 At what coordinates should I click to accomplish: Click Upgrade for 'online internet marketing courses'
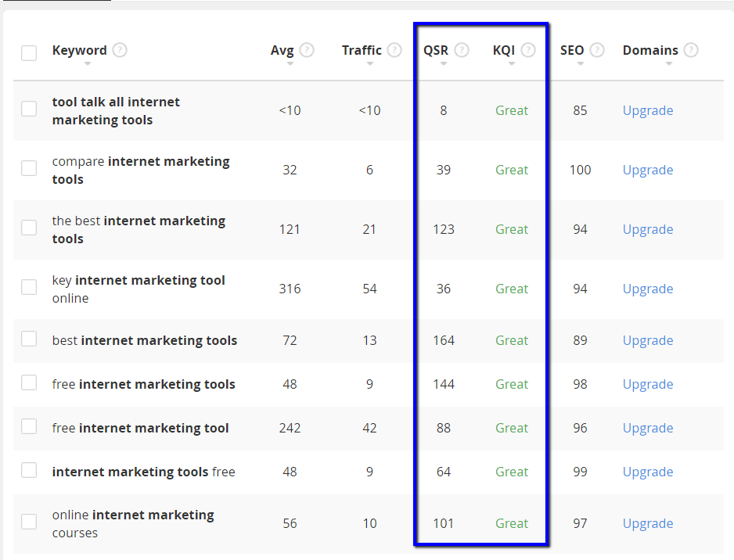pyautogui.click(x=647, y=522)
